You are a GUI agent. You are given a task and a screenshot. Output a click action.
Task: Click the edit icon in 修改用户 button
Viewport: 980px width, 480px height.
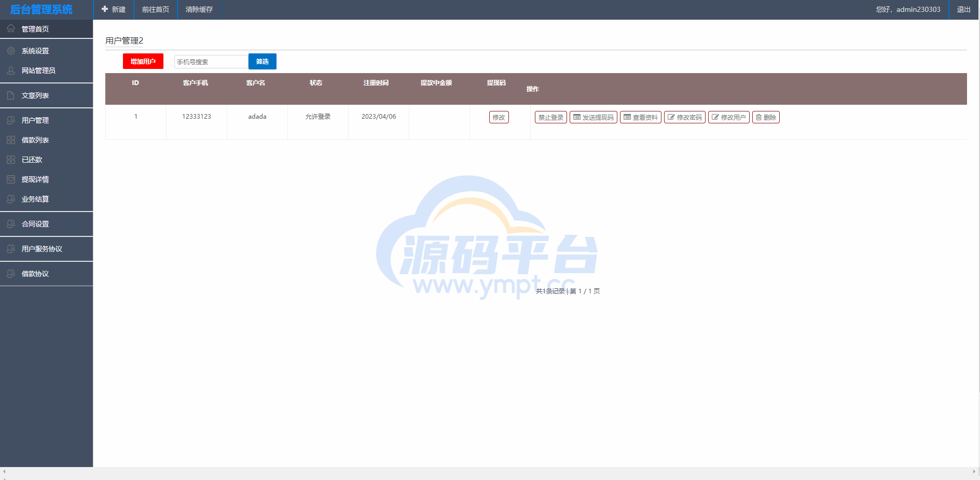pyautogui.click(x=715, y=117)
